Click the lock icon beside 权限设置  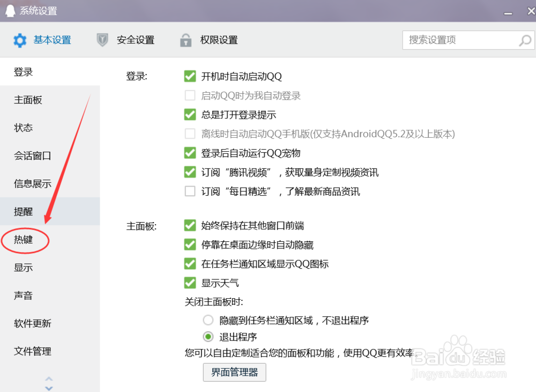tap(185, 40)
